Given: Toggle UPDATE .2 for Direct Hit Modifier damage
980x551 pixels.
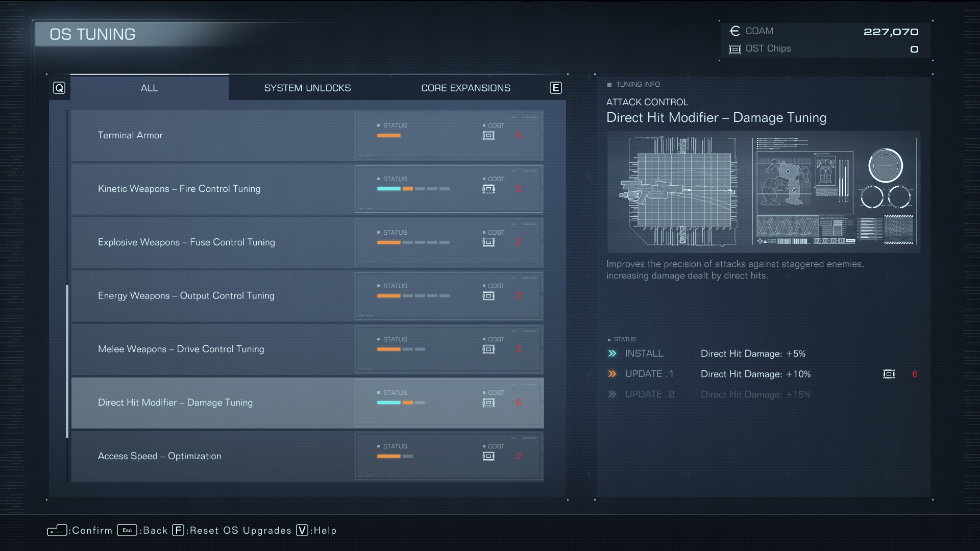Looking at the screenshot, I should point(612,394).
